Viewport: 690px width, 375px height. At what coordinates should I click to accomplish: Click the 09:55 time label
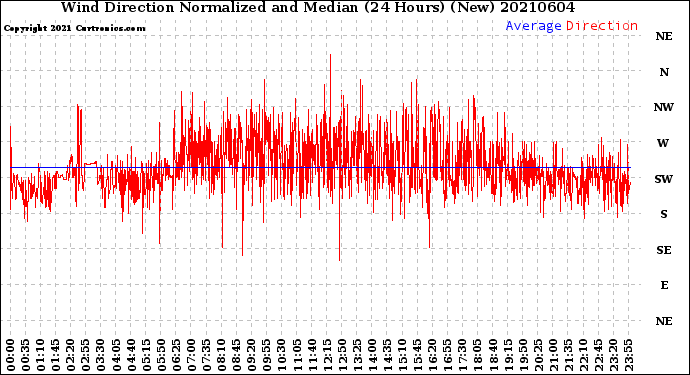click(x=267, y=355)
